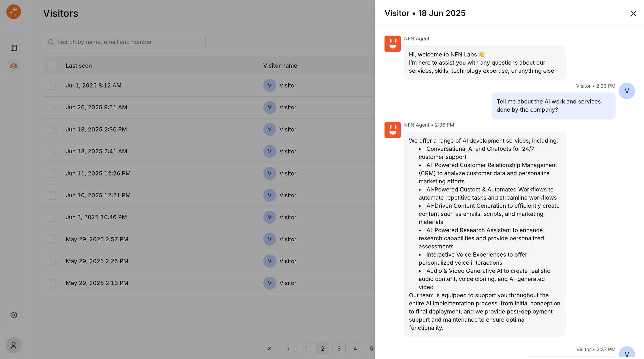Check the Jun 11, 2025 12:26 PM row
The height and width of the screenshot is (359, 644).
[x=52, y=174]
